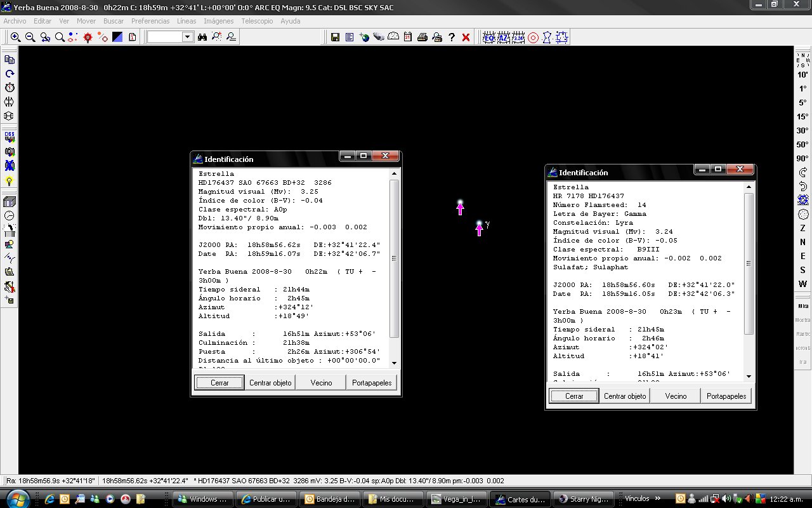Click the camera image icon in left toolbar
This screenshot has width=812, height=508.
point(10,152)
